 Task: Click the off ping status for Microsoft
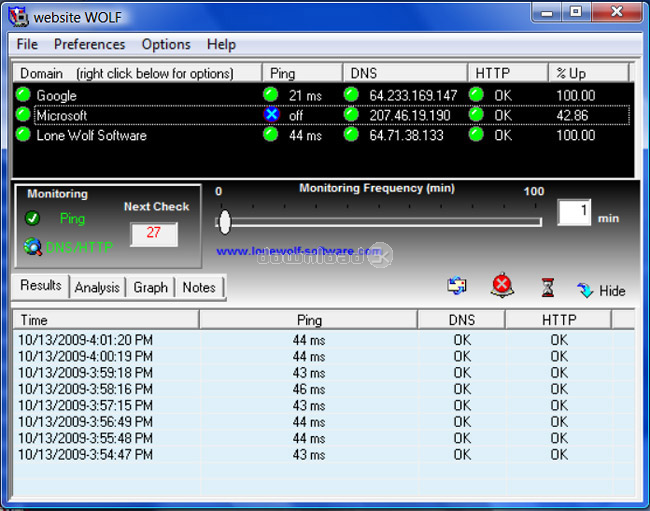[296, 116]
